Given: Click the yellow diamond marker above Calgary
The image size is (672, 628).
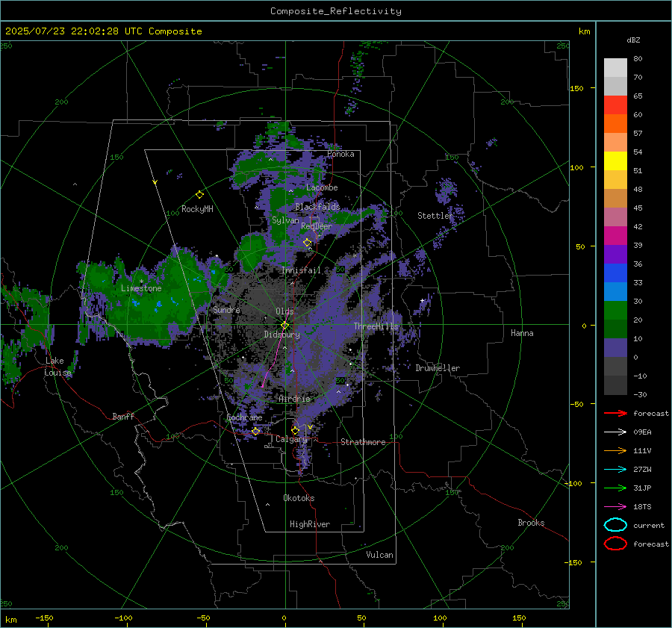Looking at the screenshot, I should point(295,430).
